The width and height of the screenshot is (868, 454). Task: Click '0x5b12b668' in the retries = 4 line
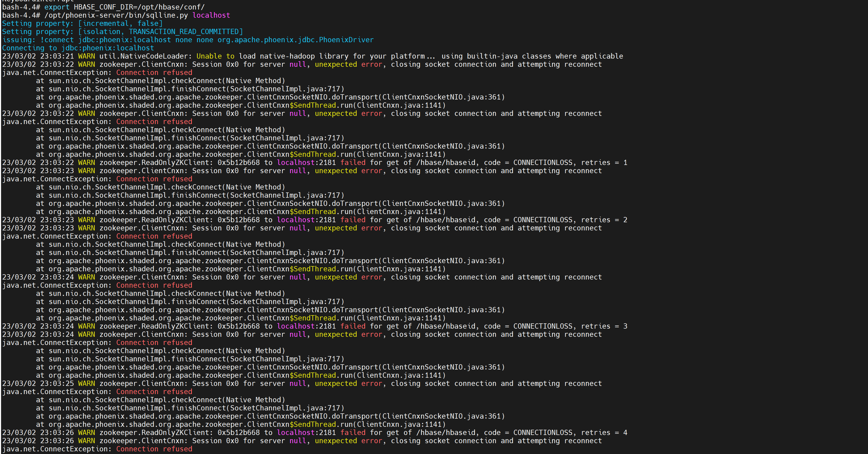click(x=238, y=433)
